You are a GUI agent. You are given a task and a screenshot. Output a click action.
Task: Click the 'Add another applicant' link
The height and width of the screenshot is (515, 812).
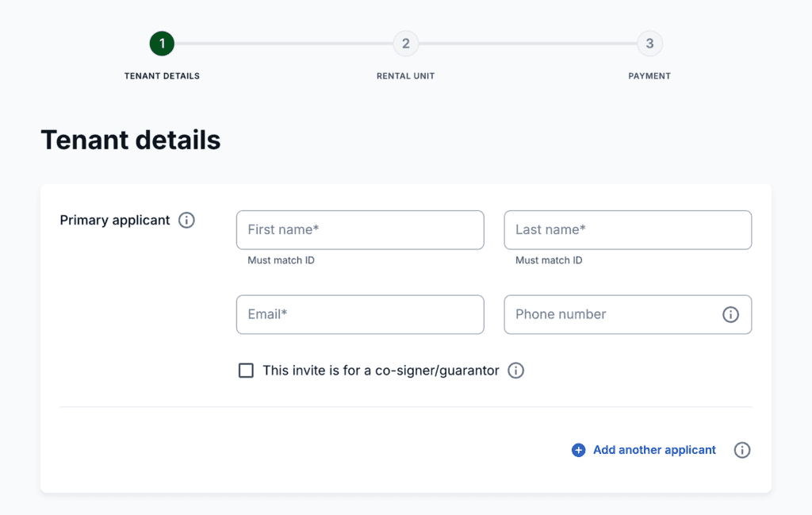tap(654, 451)
